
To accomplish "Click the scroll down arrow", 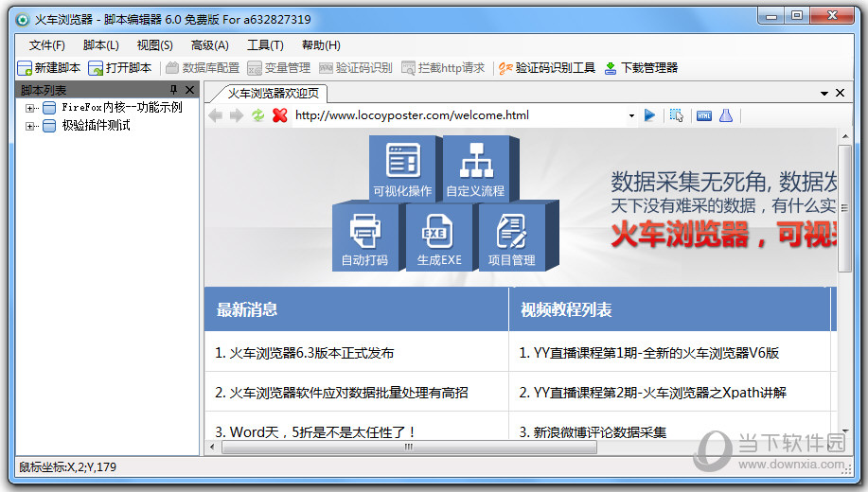I will (844, 430).
